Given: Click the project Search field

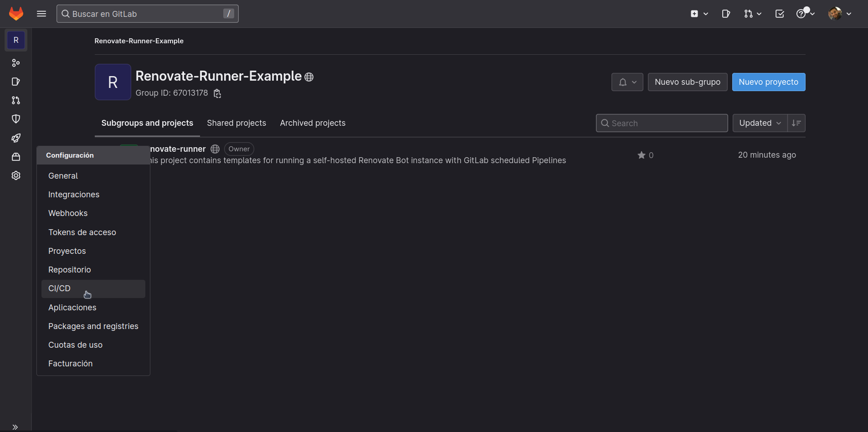Looking at the screenshot, I should tap(662, 123).
